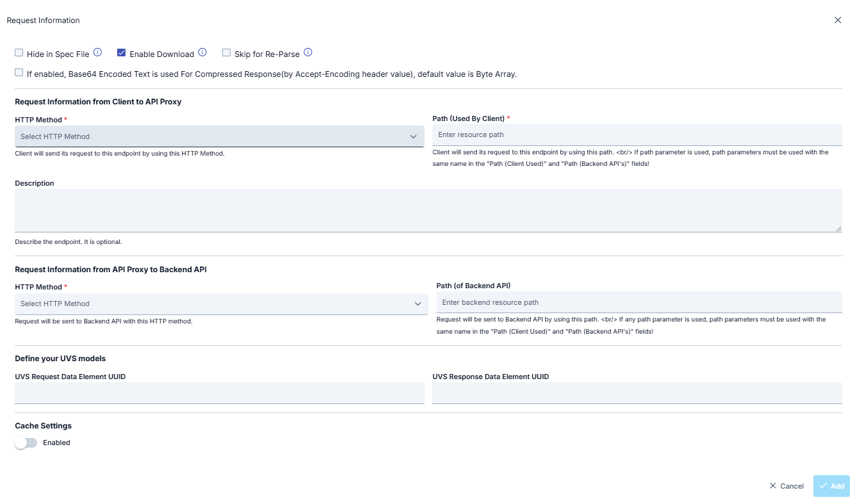Click chevron arrow of client HTTP Method

point(414,136)
